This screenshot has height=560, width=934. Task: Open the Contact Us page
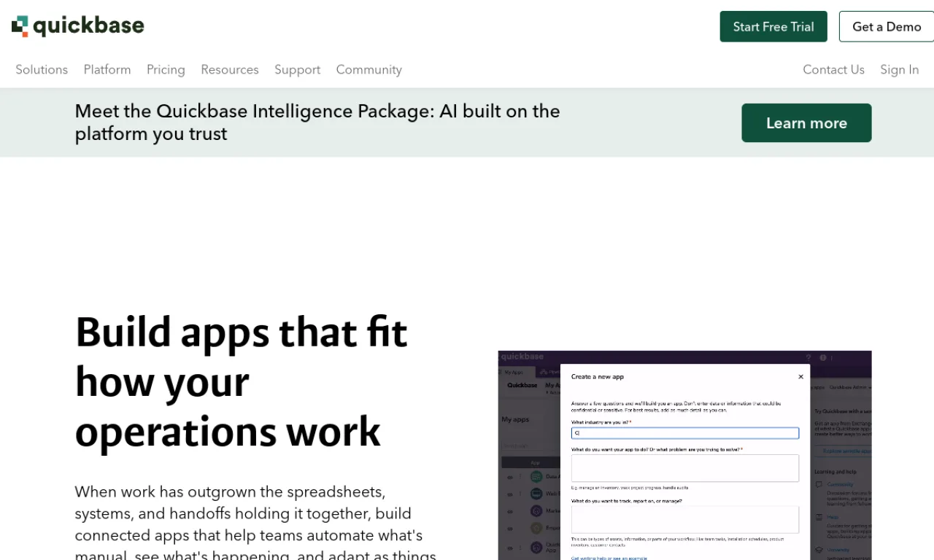[833, 69]
